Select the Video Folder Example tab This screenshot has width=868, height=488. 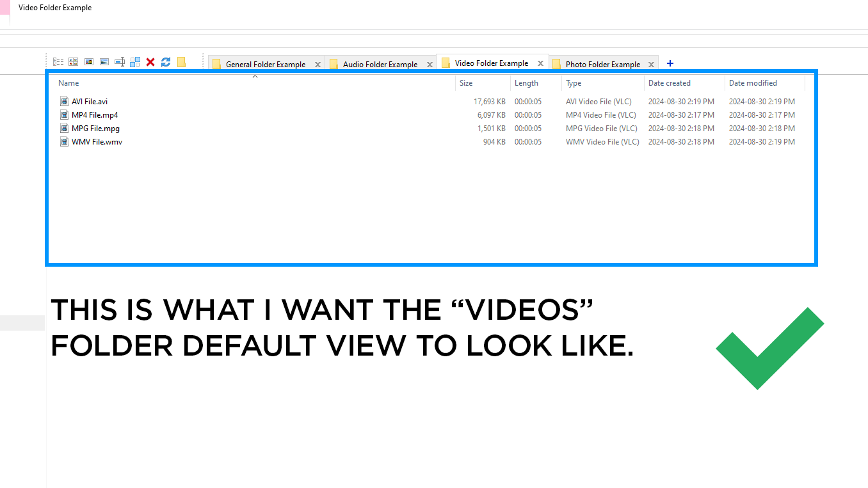tap(492, 63)
